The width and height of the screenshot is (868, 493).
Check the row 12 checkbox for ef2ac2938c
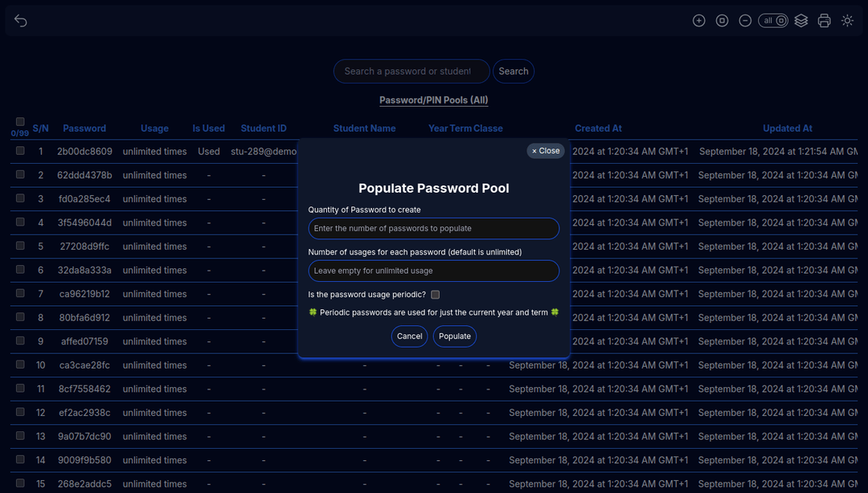[x=20, y=412]
